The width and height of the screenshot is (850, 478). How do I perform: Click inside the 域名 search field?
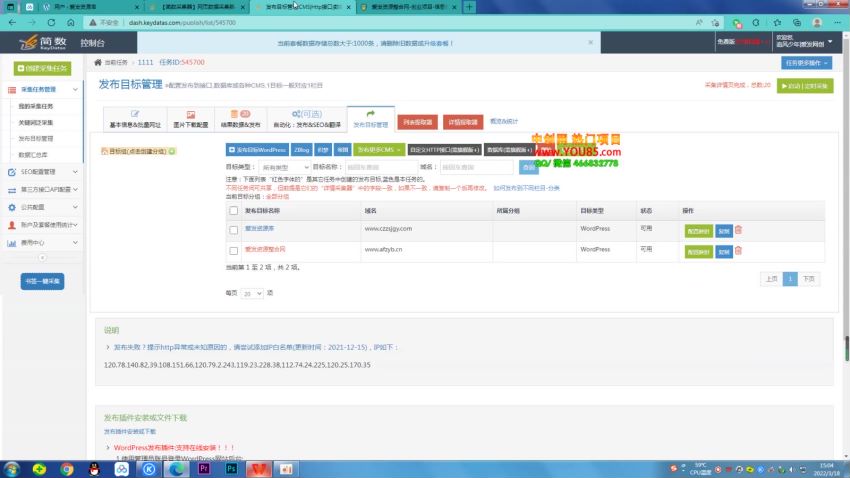[476, 167]
